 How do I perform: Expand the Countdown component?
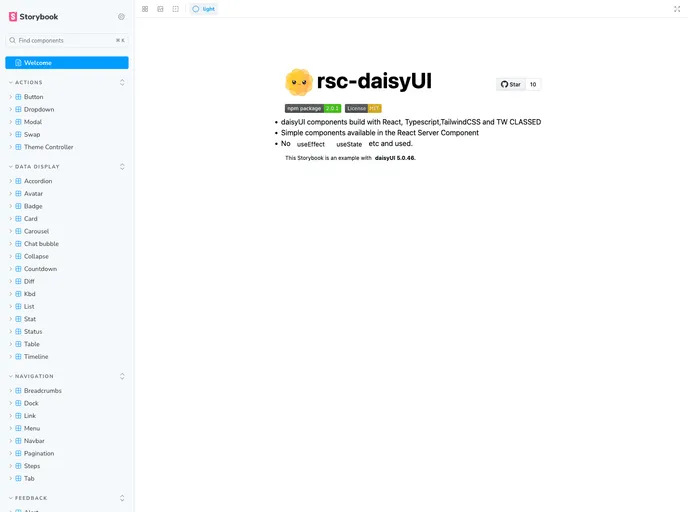(x=67, y=269)
